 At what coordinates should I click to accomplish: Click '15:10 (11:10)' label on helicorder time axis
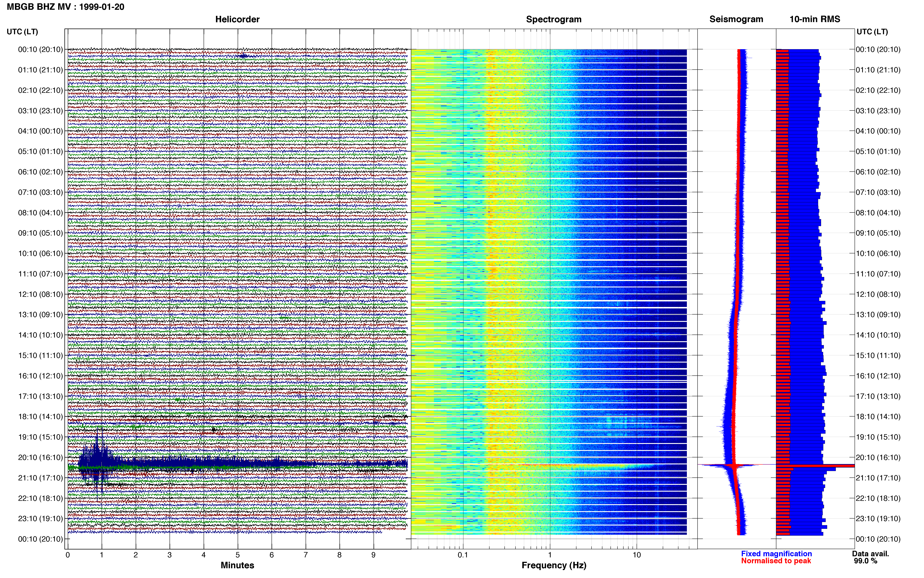tap(41, 356)
